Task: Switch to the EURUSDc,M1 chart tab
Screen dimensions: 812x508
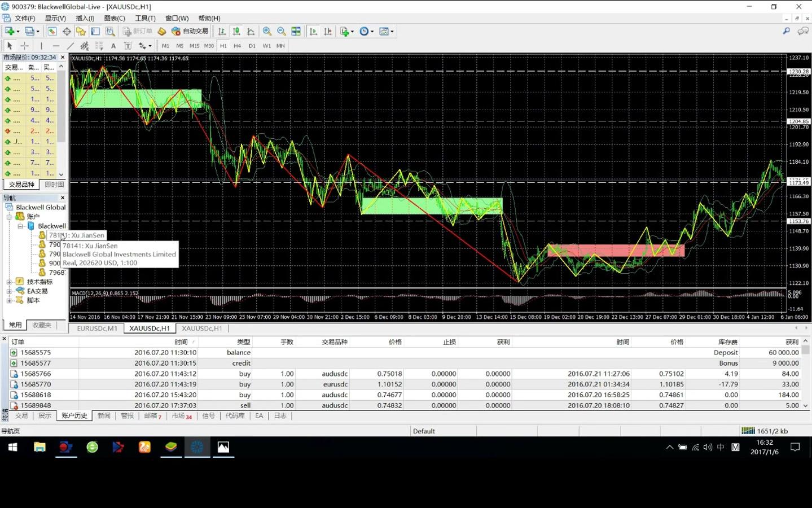Action: tap(97, 329)
